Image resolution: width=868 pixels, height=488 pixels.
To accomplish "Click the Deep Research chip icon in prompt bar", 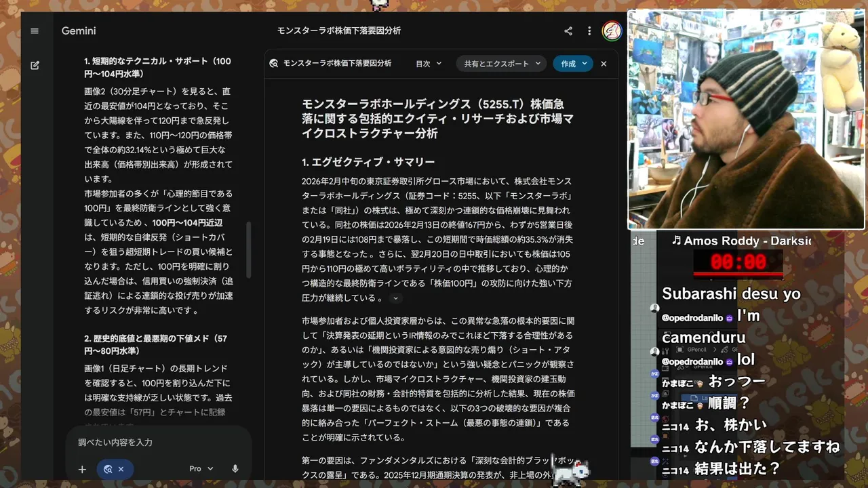I will (107, 469).
